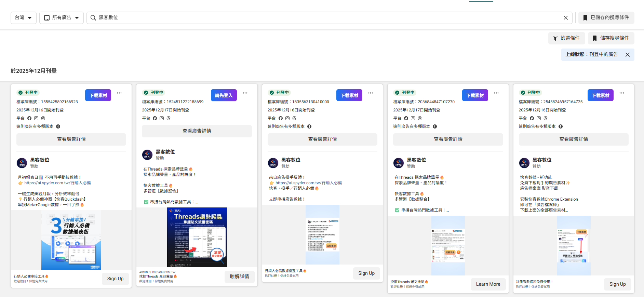Open the 黑客數位 page name on ad 25458246957164725
This screenshot has width=644, height=297.
542,160
